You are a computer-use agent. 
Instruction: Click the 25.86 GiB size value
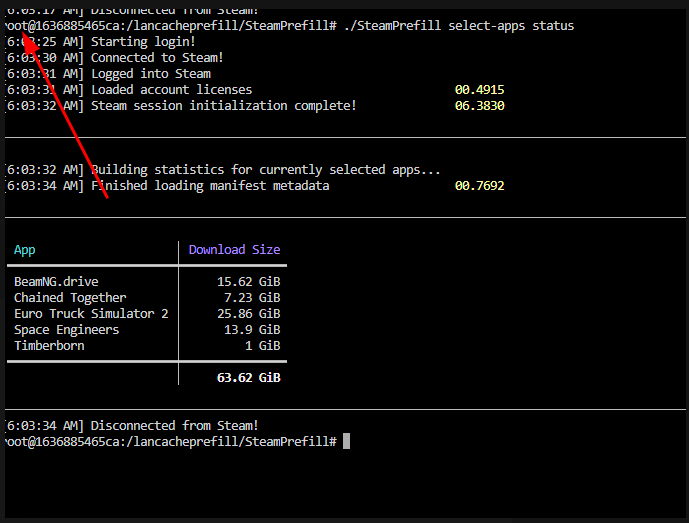248,314
